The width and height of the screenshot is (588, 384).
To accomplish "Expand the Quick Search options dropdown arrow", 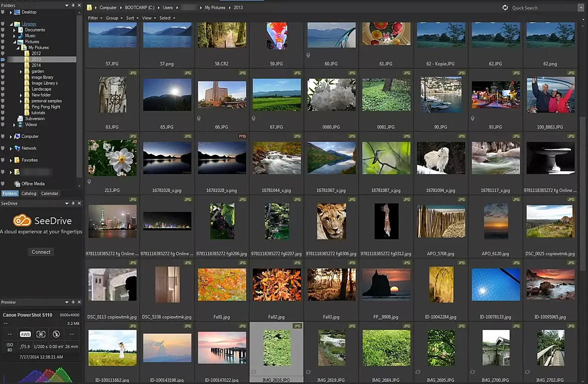I will [581, 7].
